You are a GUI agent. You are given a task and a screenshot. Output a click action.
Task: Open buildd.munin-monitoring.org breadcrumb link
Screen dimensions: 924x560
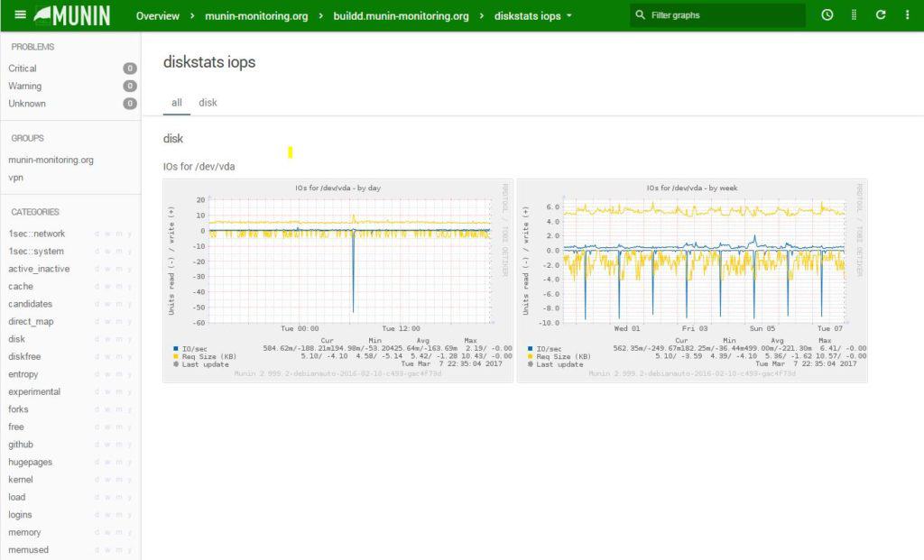[401, 16]
